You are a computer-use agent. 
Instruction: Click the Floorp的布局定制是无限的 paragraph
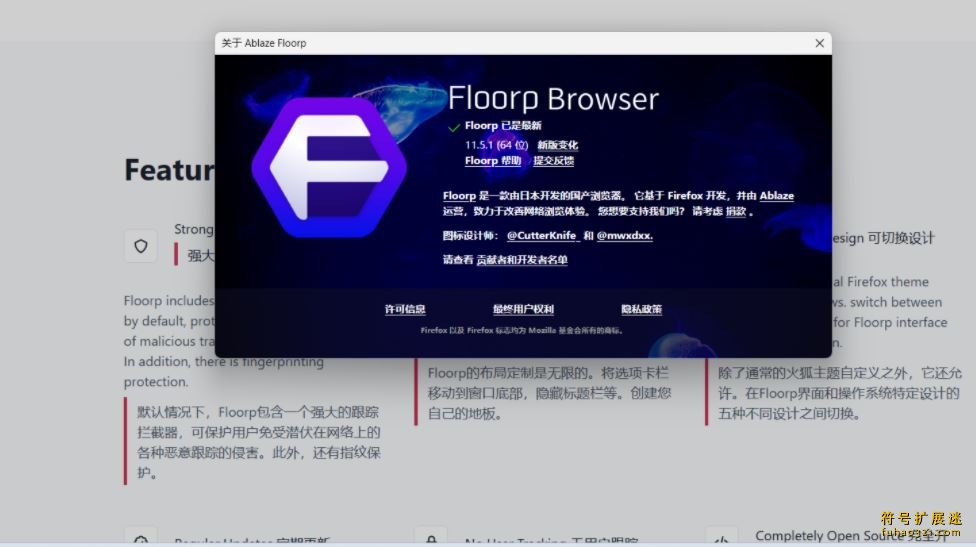click(x=550, y=393)
